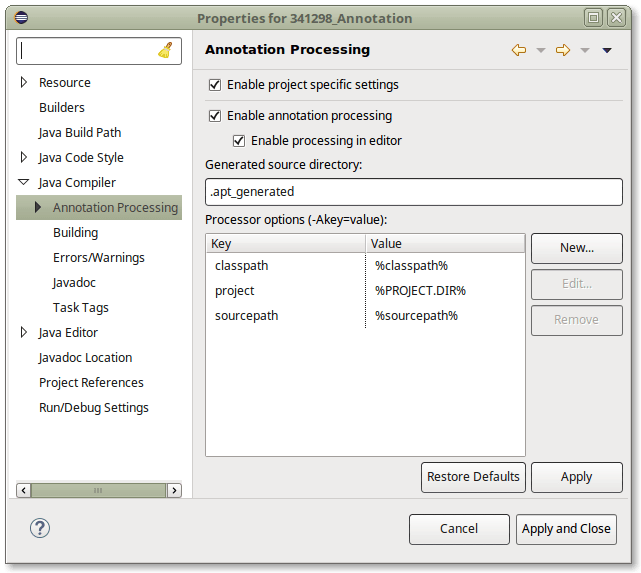Select Run/Debug Settings page

94,407
